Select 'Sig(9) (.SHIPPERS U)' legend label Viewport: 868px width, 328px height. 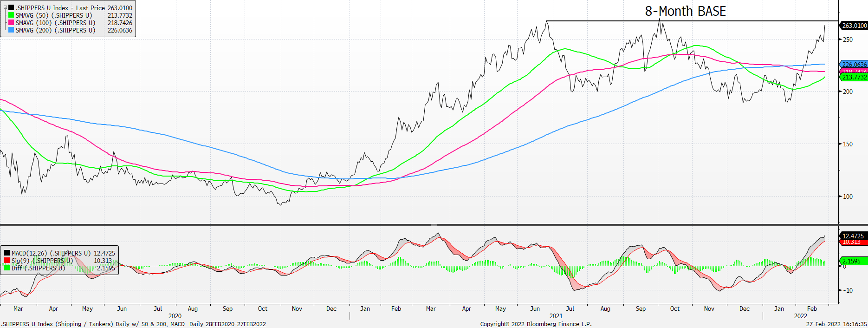pos(42,261)
